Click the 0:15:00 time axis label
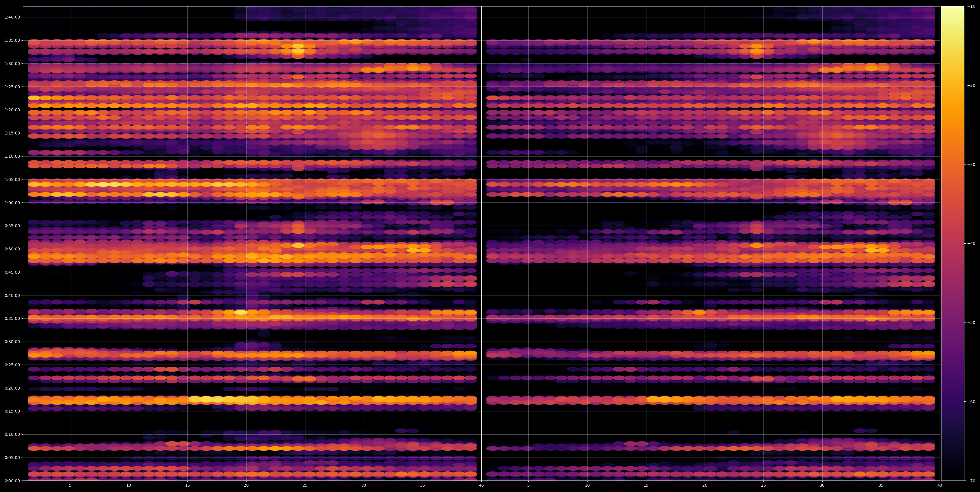The height and width of the screenshot is (492, 980). tap(12, 411)
